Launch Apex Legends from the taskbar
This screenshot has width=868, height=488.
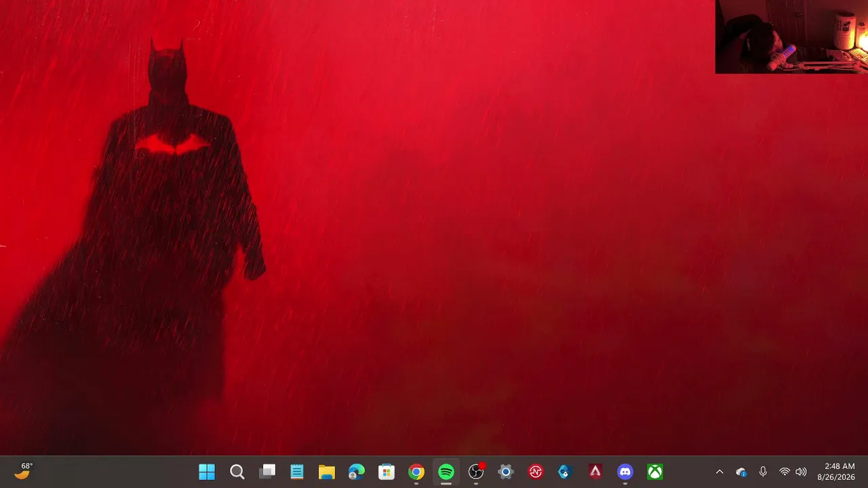595,472
